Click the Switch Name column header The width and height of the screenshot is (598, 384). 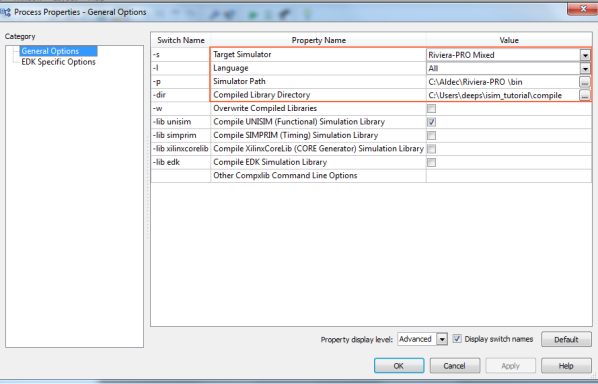[181, 40]
